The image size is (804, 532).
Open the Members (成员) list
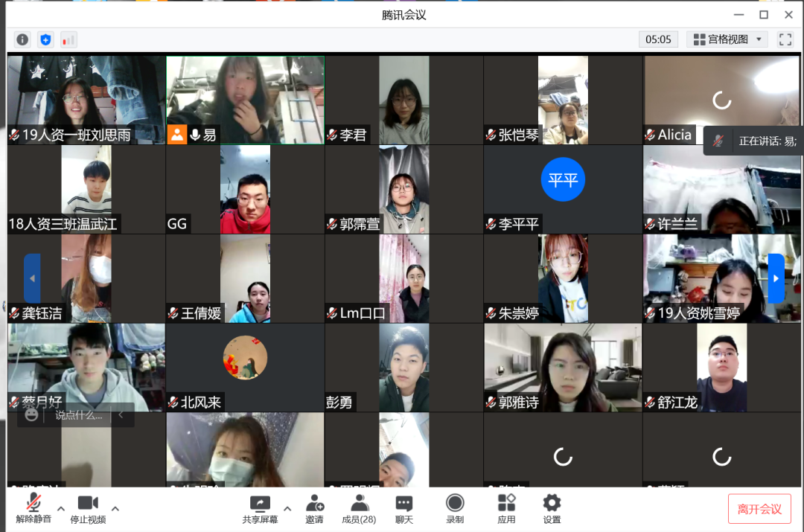(x=359, y=509)
